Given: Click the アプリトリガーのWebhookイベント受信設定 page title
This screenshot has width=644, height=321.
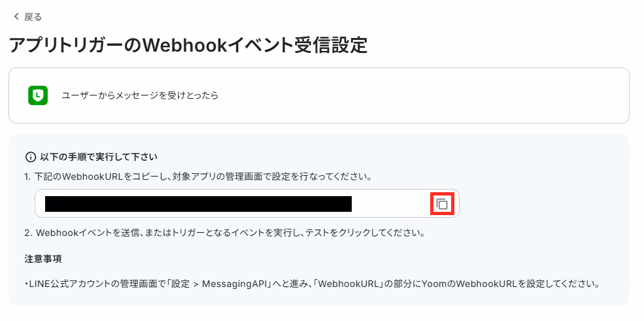Looking at the screenshot, I should [x=188, y=45].
